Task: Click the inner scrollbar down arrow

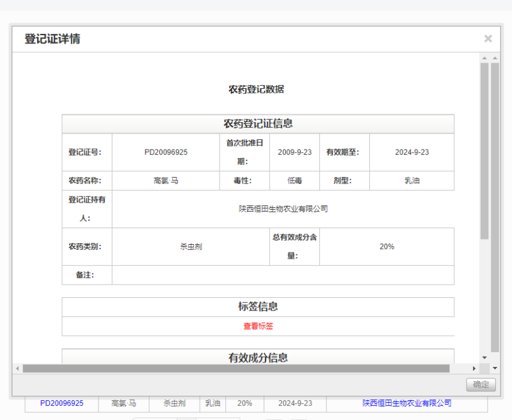Action: (484, 358)
